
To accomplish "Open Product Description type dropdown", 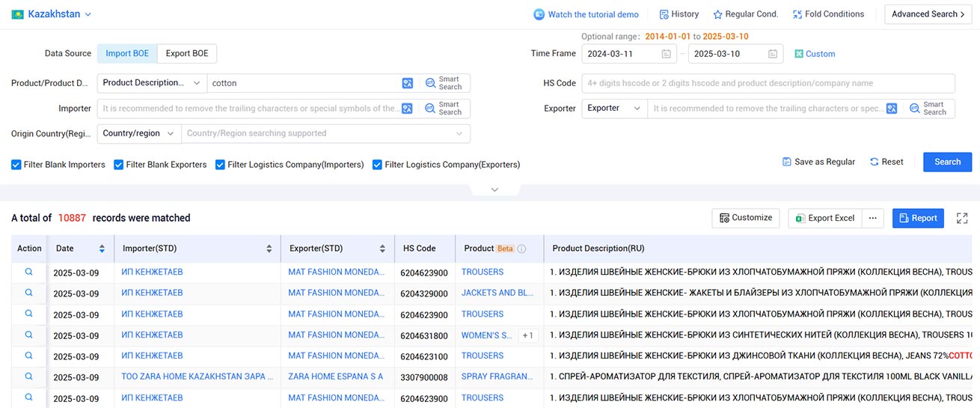I will coord(152,83).
